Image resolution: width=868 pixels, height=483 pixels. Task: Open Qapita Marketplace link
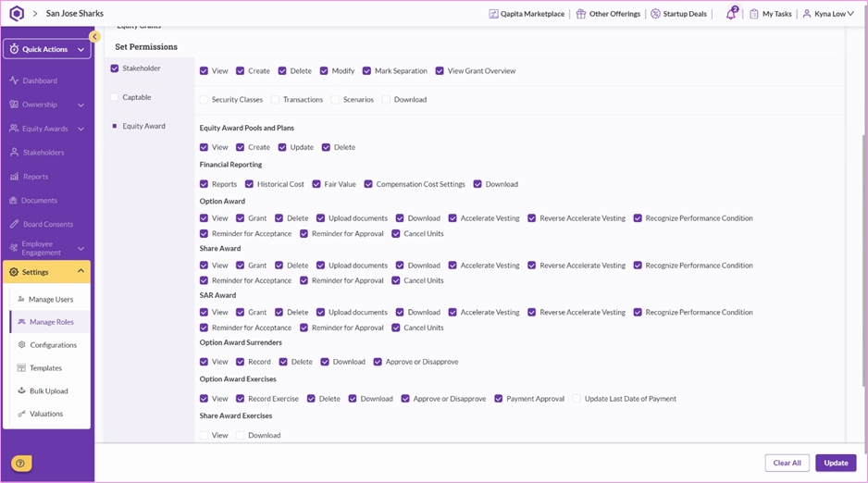pos(527,14)
